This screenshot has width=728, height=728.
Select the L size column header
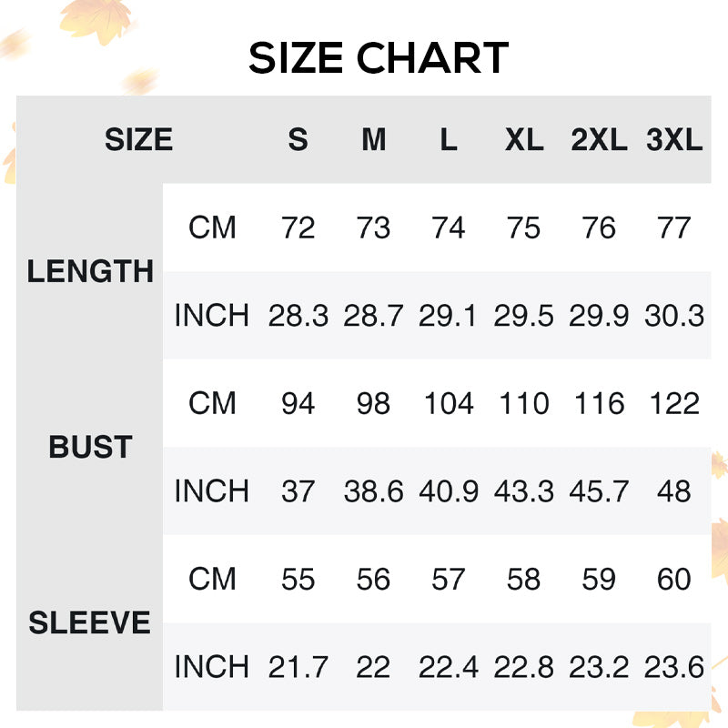coord(449,140)
